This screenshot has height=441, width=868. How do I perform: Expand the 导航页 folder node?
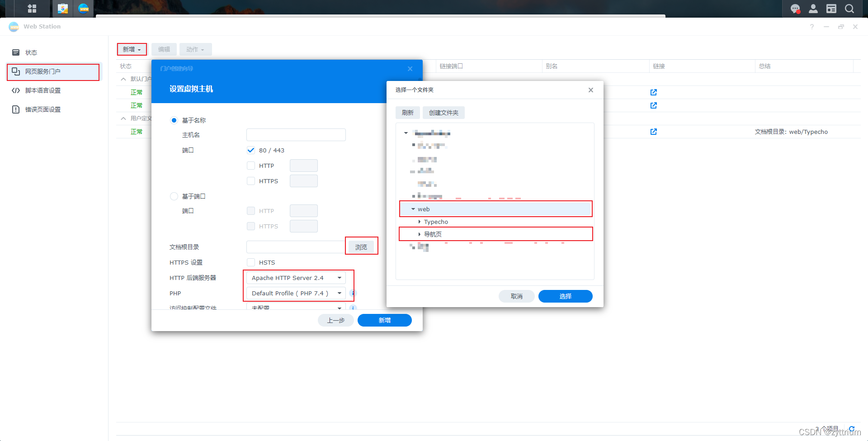pyautogui.click(x=420, y=234)
